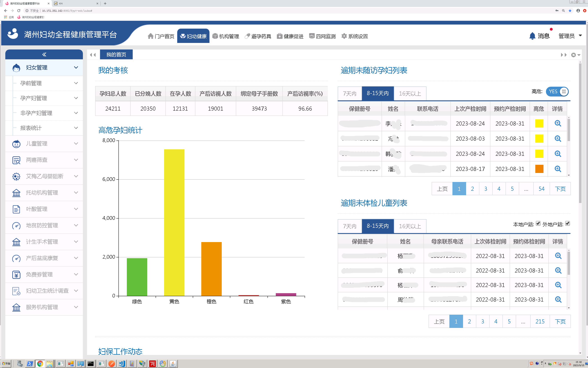This screenshot has width=588, height=368.
Task: View details for 2023-08-24 李 pregnancy row
Action: click(x=558, y=123)
